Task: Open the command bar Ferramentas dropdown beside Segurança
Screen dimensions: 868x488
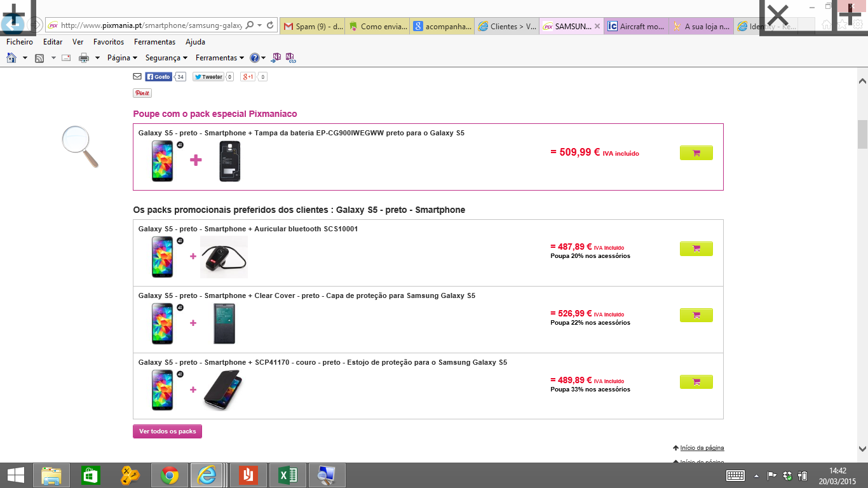Action: [x=220, y=58]
